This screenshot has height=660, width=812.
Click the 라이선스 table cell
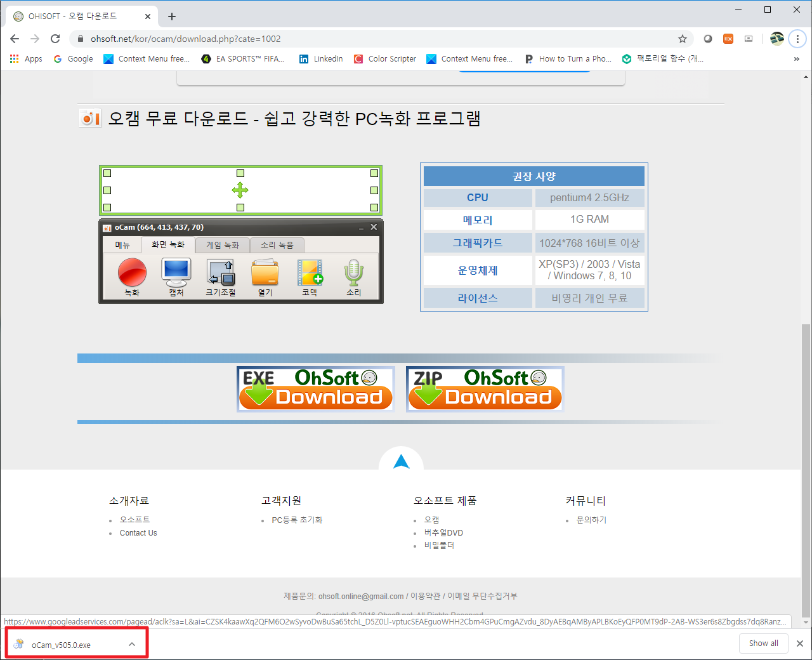(478, 298)
